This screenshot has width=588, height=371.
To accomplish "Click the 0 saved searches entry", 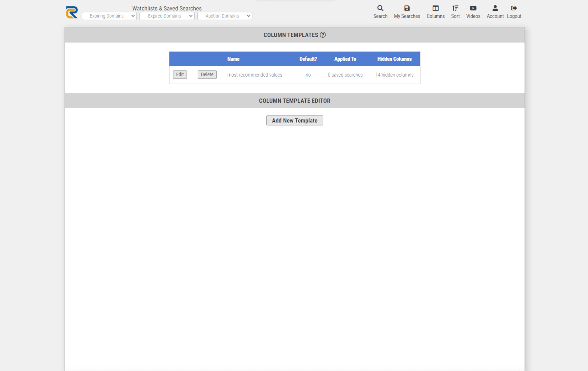I will [x=345, y=74].
